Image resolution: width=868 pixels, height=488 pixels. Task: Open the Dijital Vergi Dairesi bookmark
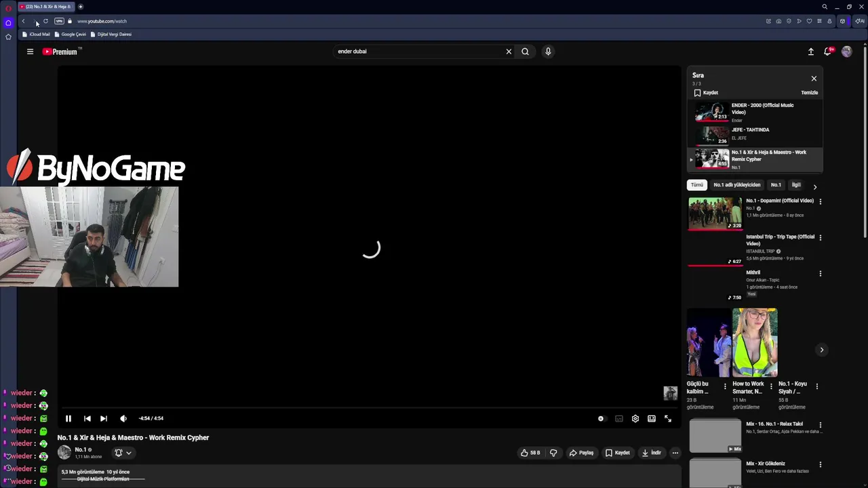click(x=111, y=35)
